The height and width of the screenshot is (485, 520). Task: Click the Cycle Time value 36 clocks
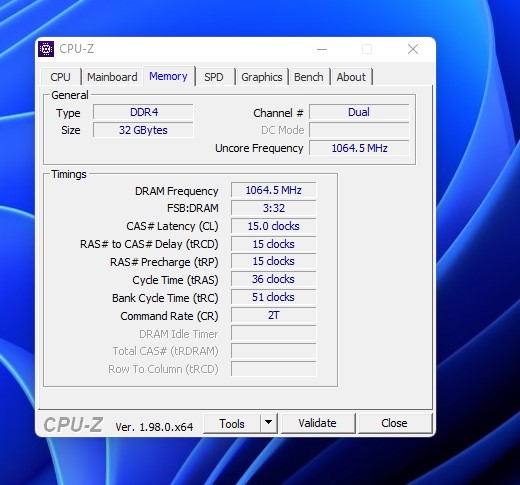[x=274, y=279]
